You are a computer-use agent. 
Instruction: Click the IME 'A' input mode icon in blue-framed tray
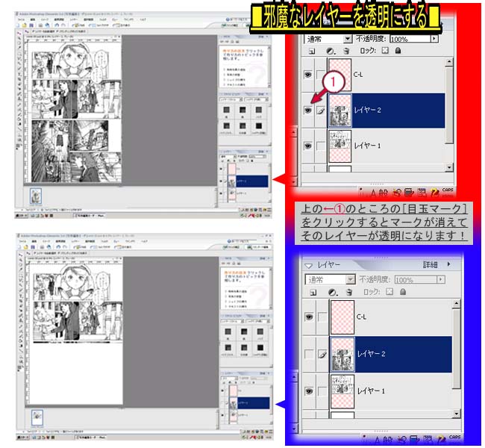click(x=378, y=440)
